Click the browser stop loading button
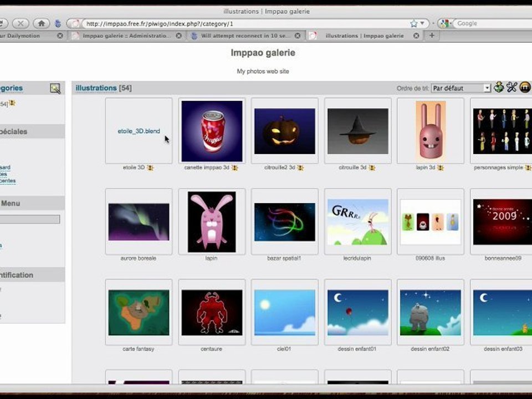Viewport: 532px width, 399px height. click(21, 23)
